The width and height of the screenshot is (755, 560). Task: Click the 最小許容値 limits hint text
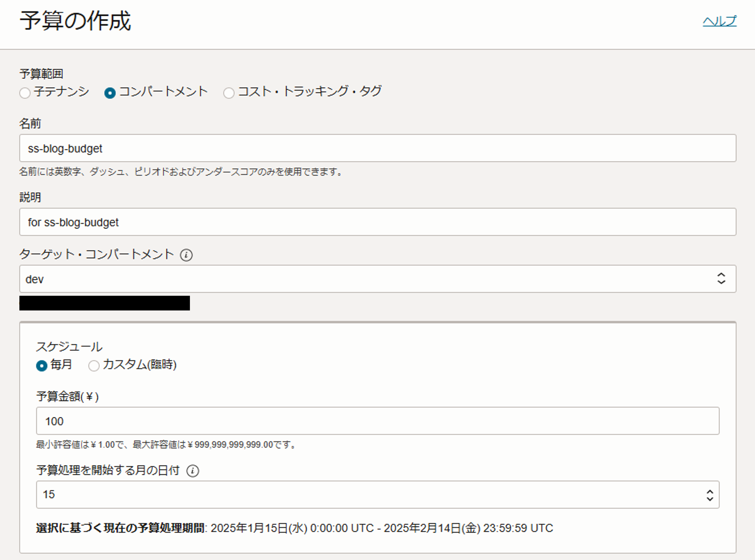(166, 444)
